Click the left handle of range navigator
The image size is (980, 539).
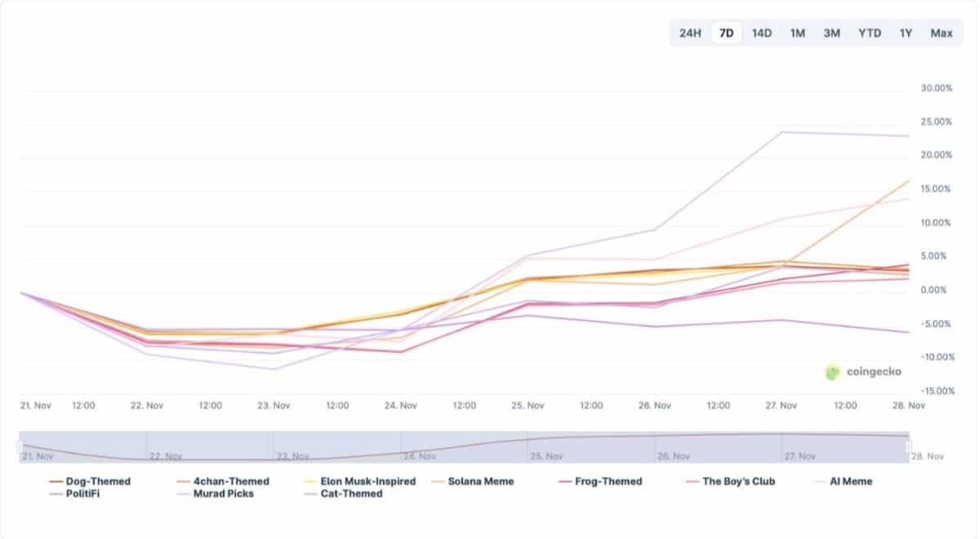(x=20, y=447)
